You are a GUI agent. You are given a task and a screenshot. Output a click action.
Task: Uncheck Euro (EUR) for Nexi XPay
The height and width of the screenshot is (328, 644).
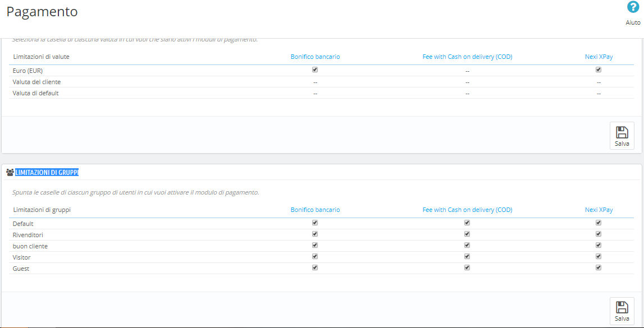point(599,70)
